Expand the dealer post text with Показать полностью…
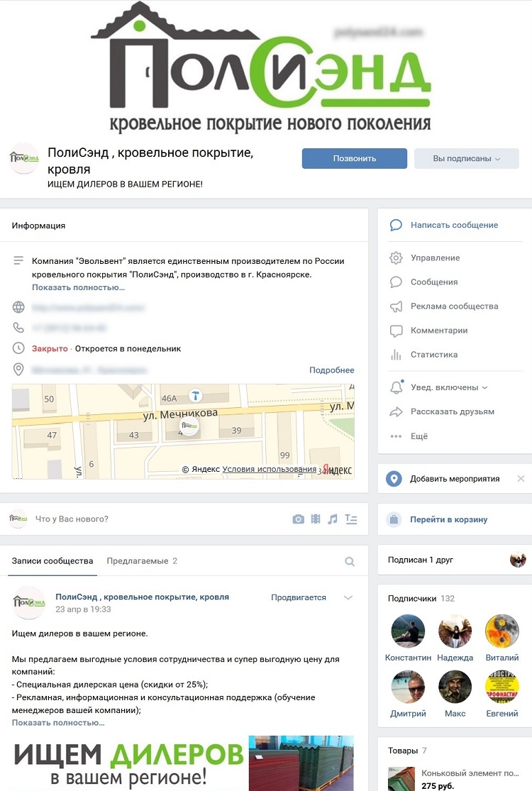Image resolution: width=532 pixels, height=791 pixels. click(58, 722)
